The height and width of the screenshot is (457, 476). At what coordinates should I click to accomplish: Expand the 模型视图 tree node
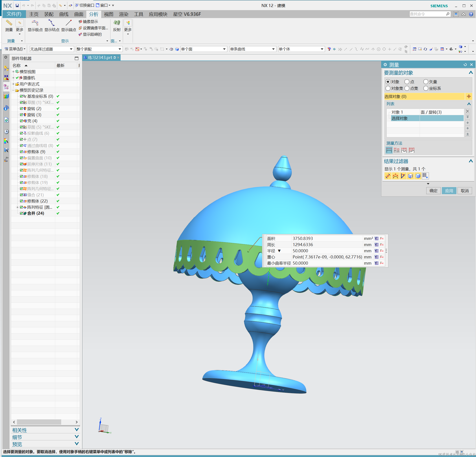coord(13,72)
